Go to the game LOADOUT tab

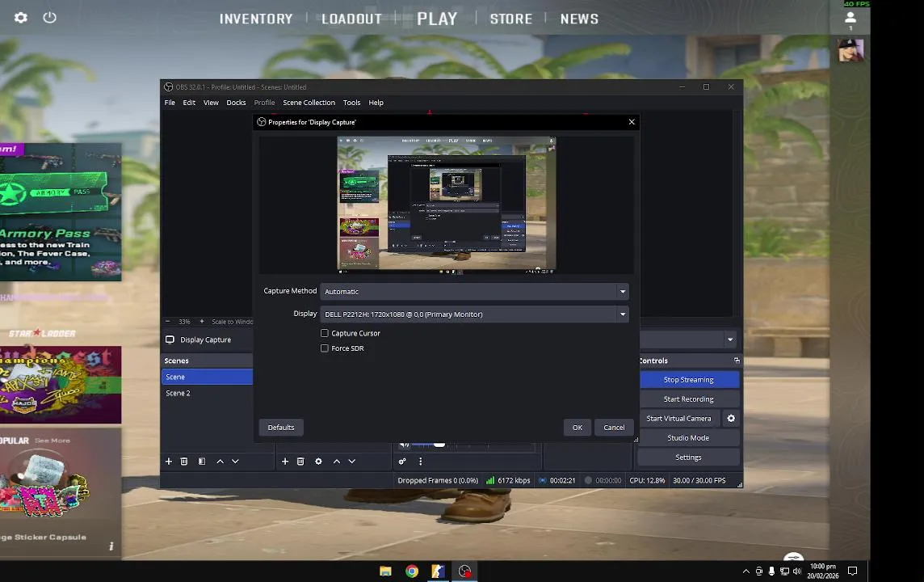click(352, 19)
